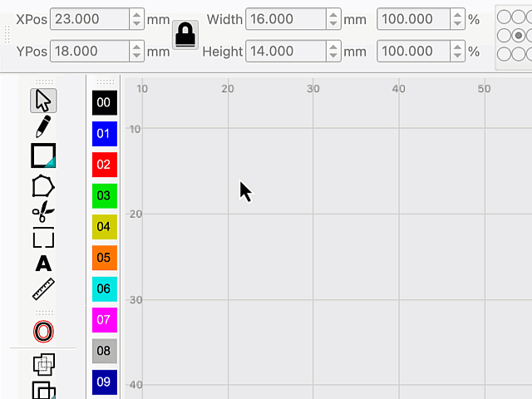Toggle the aspect ratio padlock
This screenshot has width=532, height=399.
(185, 35)
